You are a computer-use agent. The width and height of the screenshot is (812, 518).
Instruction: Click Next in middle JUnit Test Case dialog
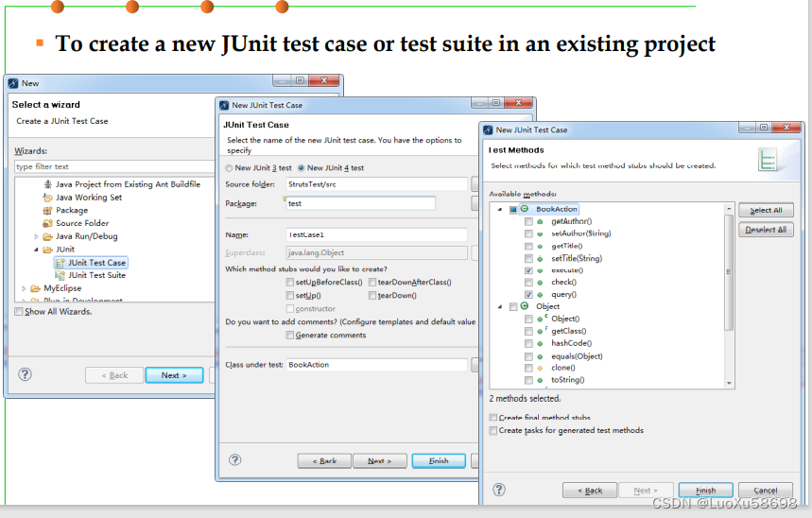pos(380,460)
